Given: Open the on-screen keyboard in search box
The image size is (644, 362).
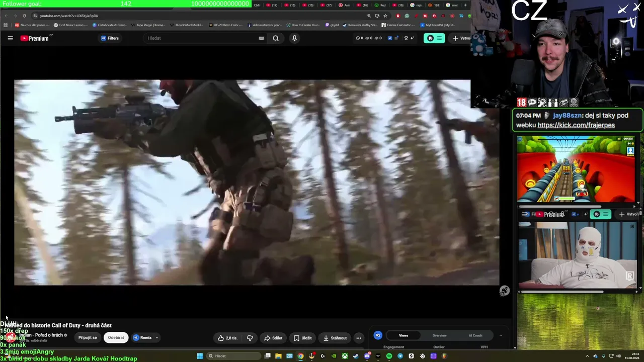Looking at the screenshot, I should [x=262, y=38].
